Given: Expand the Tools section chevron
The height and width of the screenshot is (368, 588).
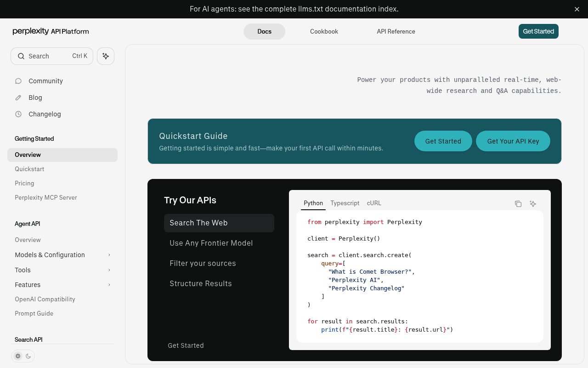Looking at the screenshot, I should coord(109,270).
